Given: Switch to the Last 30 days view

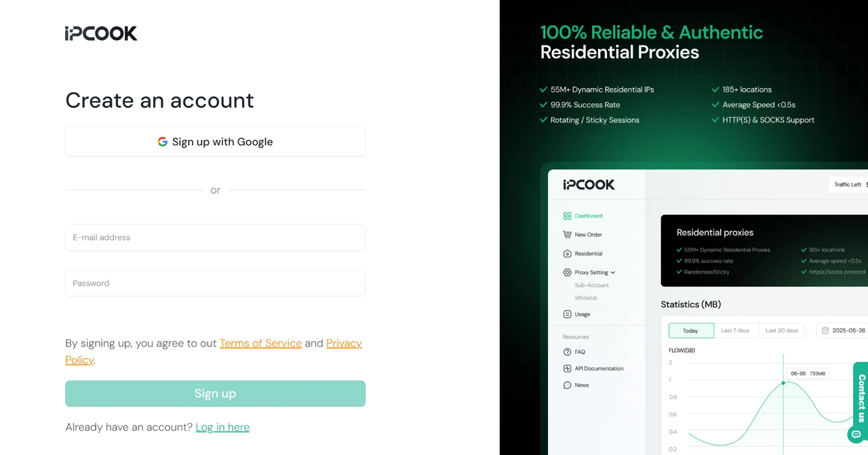Looking at the screenshot, I should (x=781, y=330).
